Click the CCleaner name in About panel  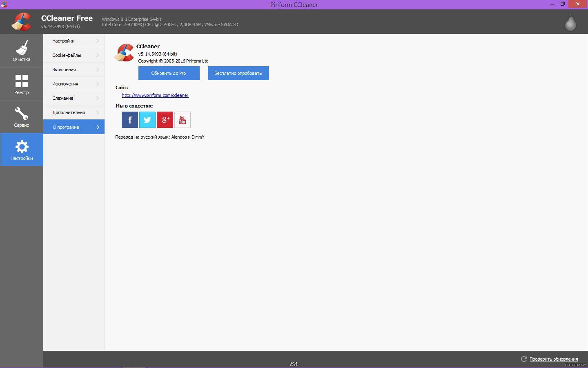[148, 46]
